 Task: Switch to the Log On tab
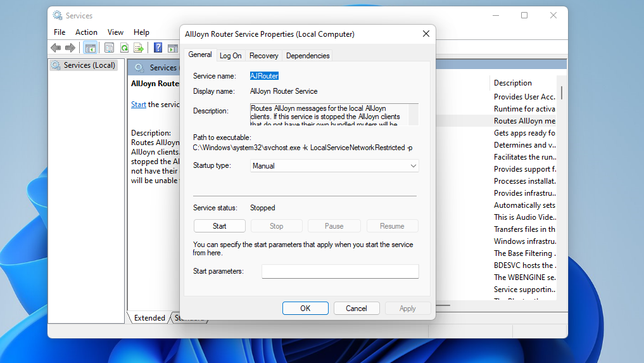[230, 56]
